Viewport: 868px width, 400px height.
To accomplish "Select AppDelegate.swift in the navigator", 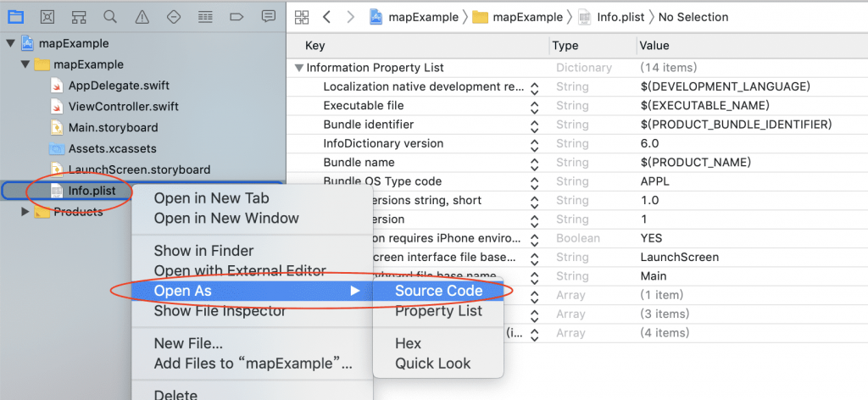I will click(x=119, y=86).
